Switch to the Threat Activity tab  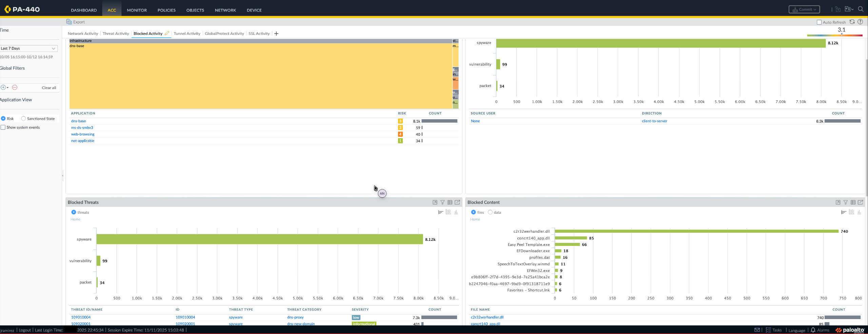pyautogui.click(x=116, y=34)
